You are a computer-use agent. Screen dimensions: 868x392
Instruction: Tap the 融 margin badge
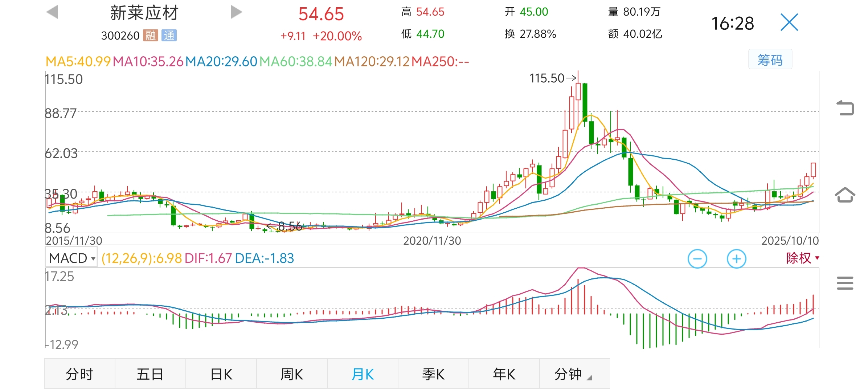point(151,36)
